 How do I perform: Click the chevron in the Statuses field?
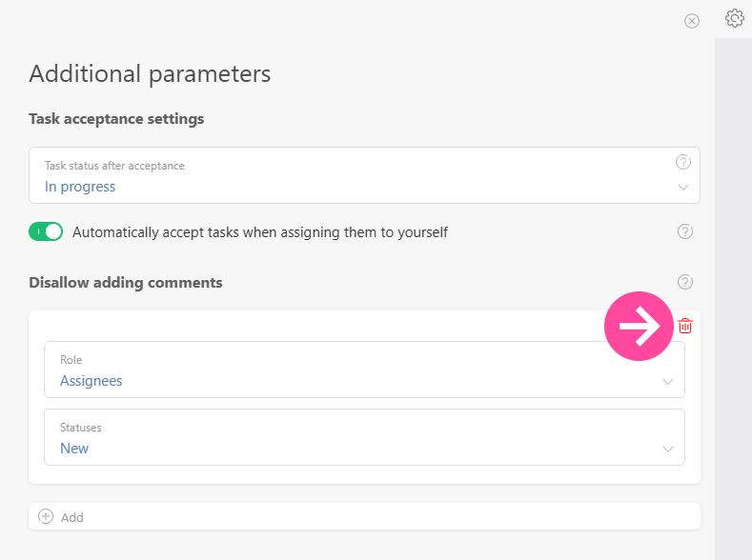pyautogui.click(x=667, y=450)
